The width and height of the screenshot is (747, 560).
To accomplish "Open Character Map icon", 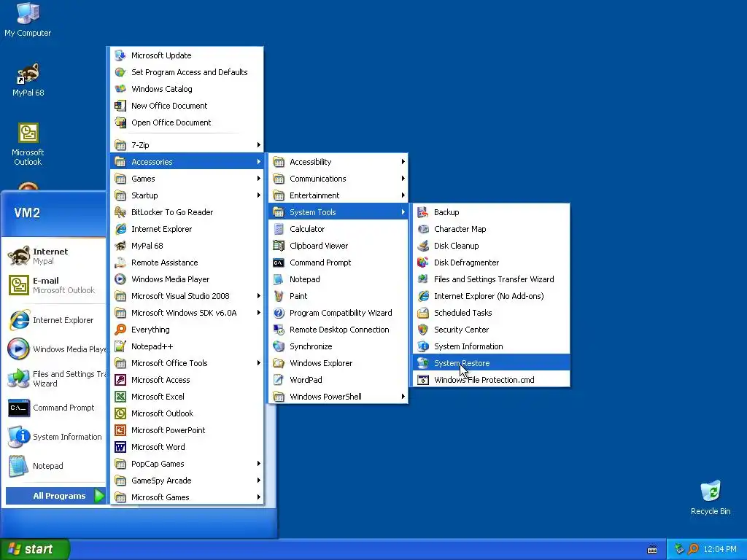I will pos(422,229).
